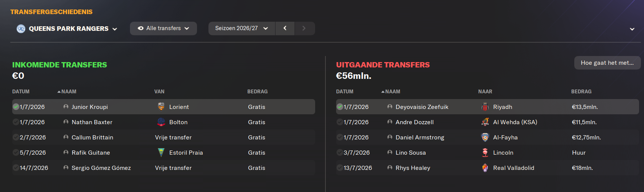This screenshot has width=644, height=192.
Task: Click the Al-Fayha club badge icon
Action: [x=485, y=137]
